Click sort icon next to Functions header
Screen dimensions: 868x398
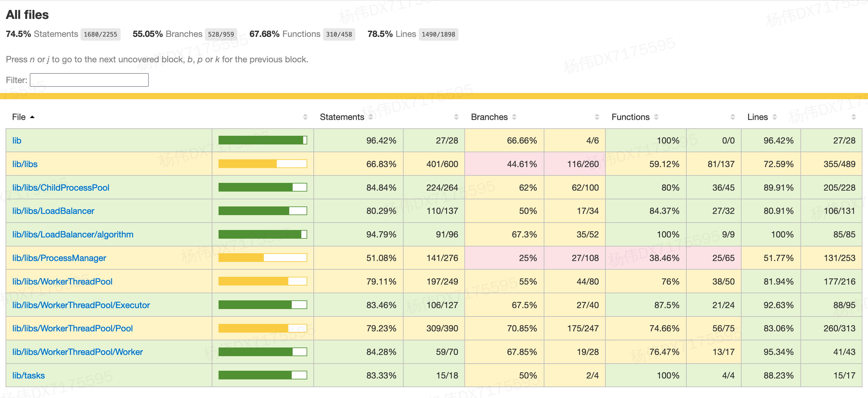pos(656,117)
